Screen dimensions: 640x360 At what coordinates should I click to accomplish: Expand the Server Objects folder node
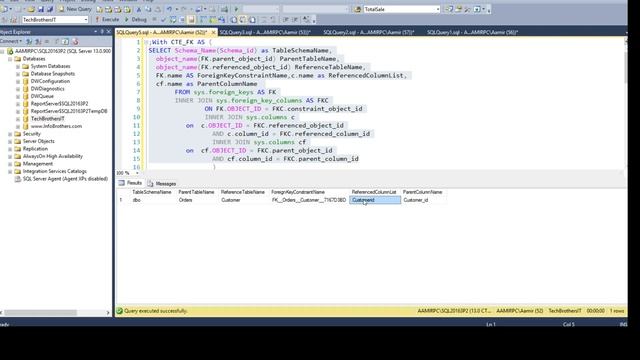pyautogui.click(x=10, y=141)
